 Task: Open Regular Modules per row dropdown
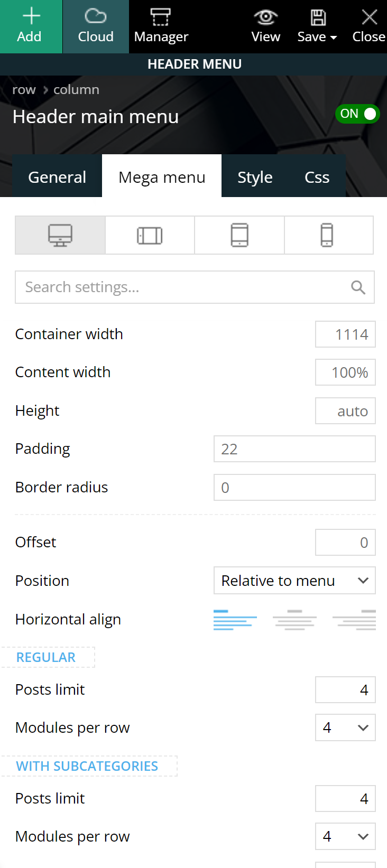[x=345, y=727]
